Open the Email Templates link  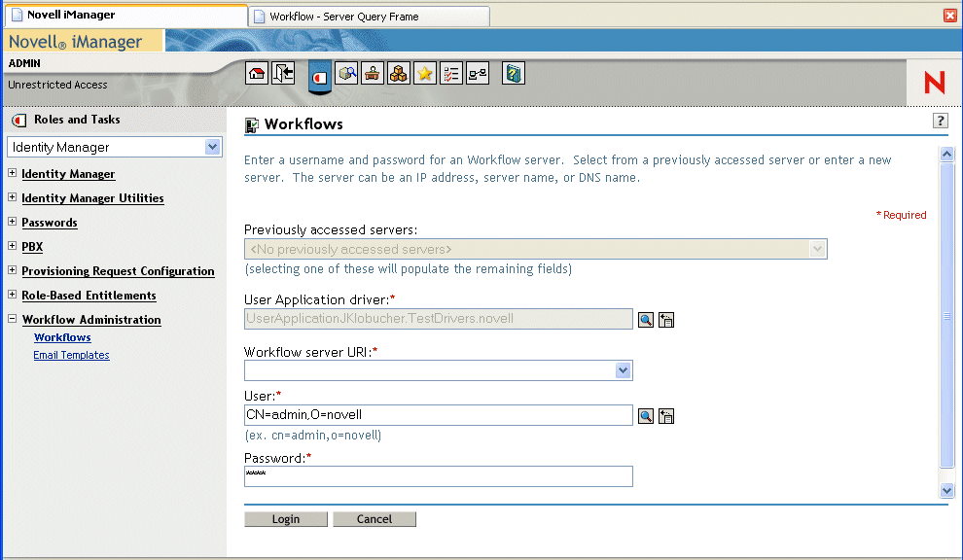coord(71,355)
